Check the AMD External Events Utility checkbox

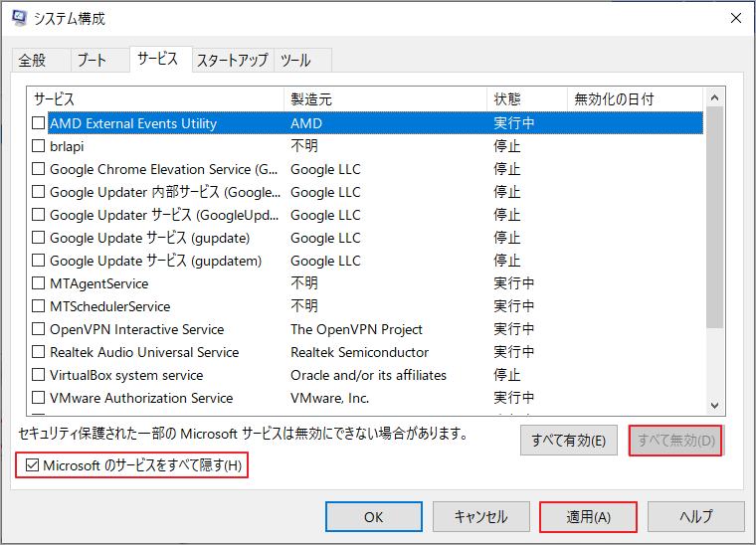[39, 123]
